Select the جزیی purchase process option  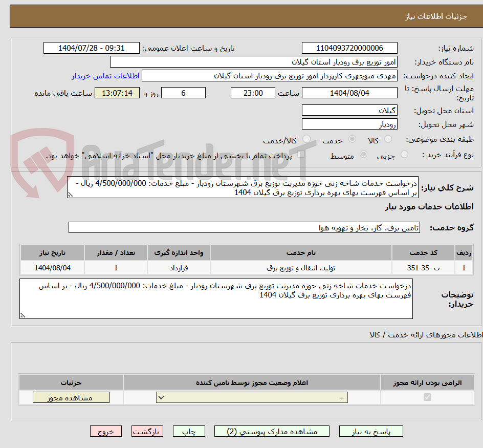coord(404,156)
